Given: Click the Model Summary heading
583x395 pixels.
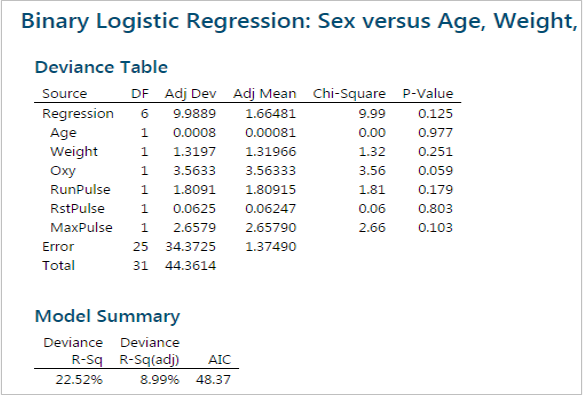Looking at the screenshot, I should [107, 317].
